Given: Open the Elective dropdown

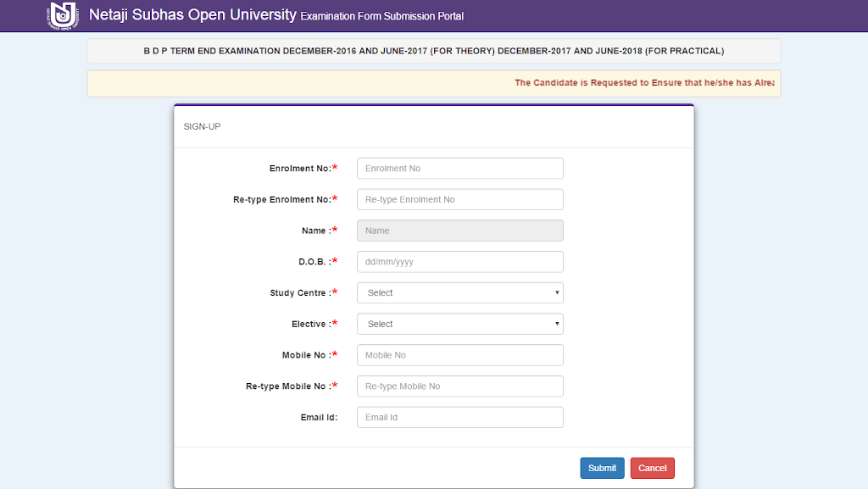Looking at the screenshot, I should 460,324.
